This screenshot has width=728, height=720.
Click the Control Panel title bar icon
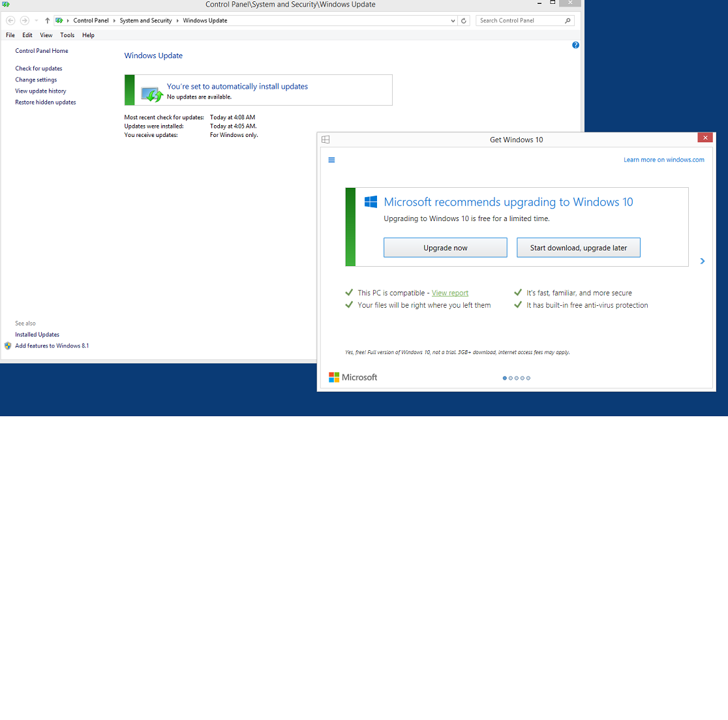pos(6,4)
